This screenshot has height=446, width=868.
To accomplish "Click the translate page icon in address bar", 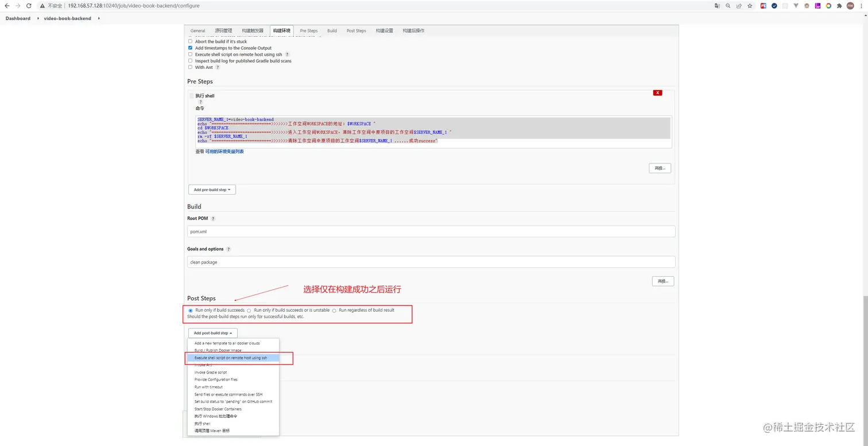I will [x=717, y=6].
